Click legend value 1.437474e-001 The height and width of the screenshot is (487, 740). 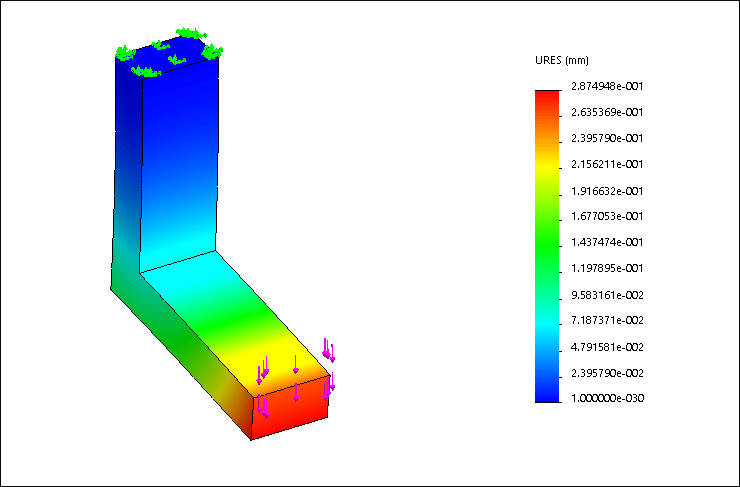tap(607, 242)
